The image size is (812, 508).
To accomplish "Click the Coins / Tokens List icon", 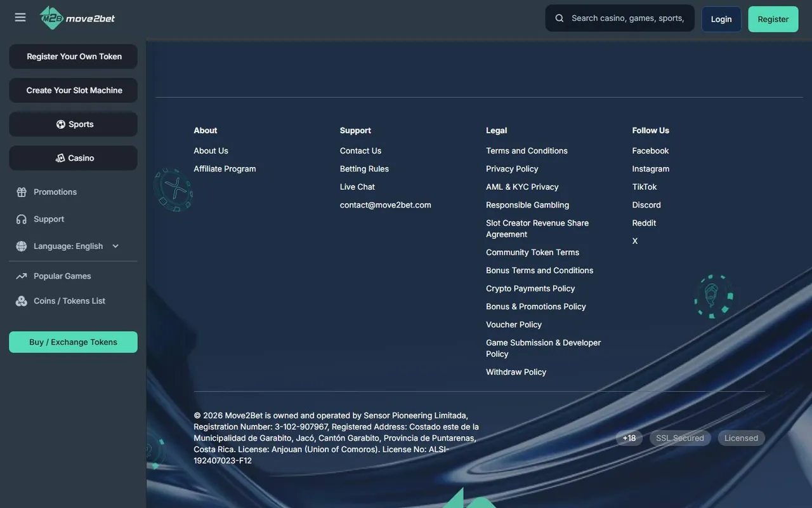I will tap(22, 301).
